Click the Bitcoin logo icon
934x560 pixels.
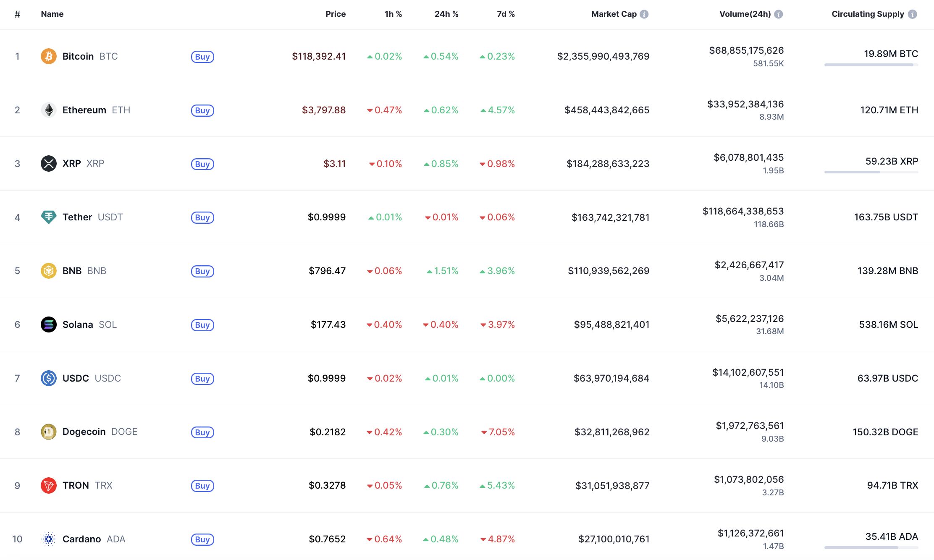pos(49,56)
